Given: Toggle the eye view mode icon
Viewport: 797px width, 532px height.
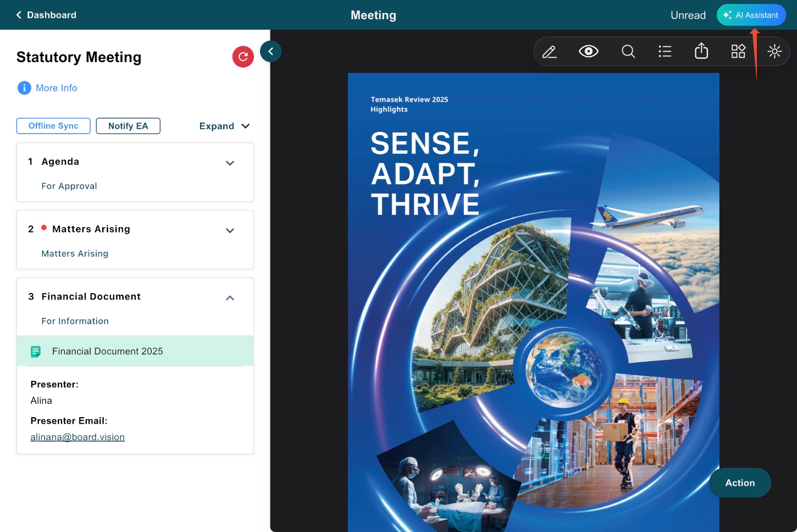Looking at the screenshot, I should (x=589, y=52).
